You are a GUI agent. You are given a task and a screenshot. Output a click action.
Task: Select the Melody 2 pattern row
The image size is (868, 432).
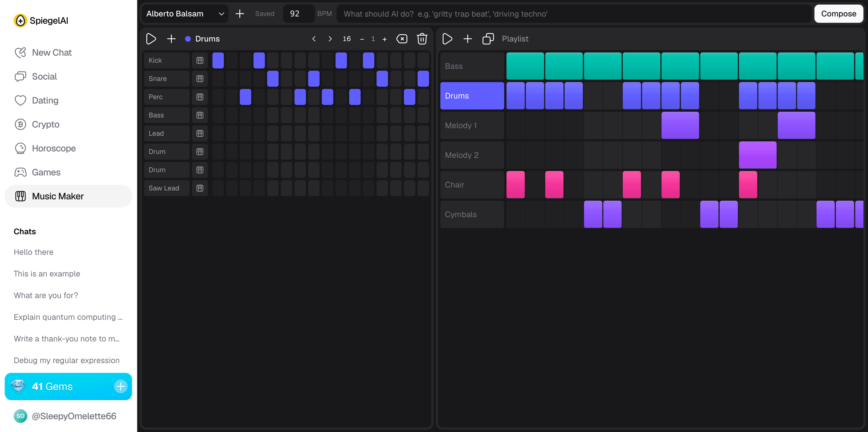pyautogui.click(x=472, y=155)
